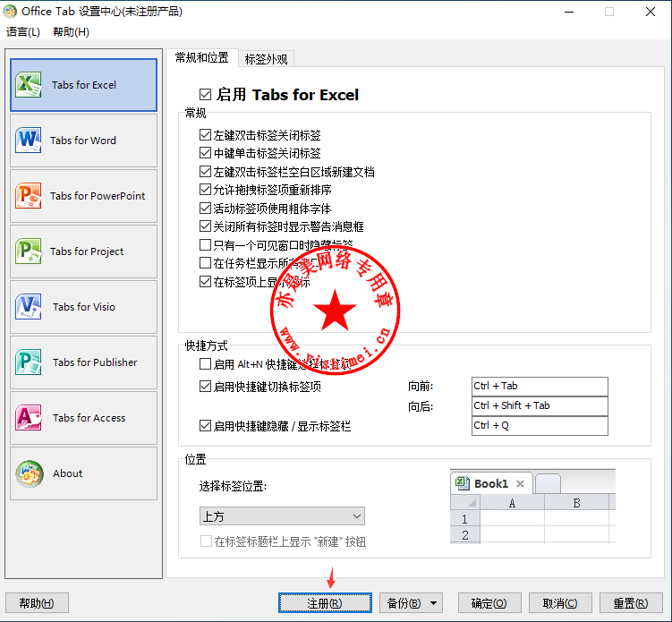Image resolution: width=672 pixels, height=622 pixels.
Task: Toggle 启用 Tabs for Excel checkbox
Action: coord(205,94)
